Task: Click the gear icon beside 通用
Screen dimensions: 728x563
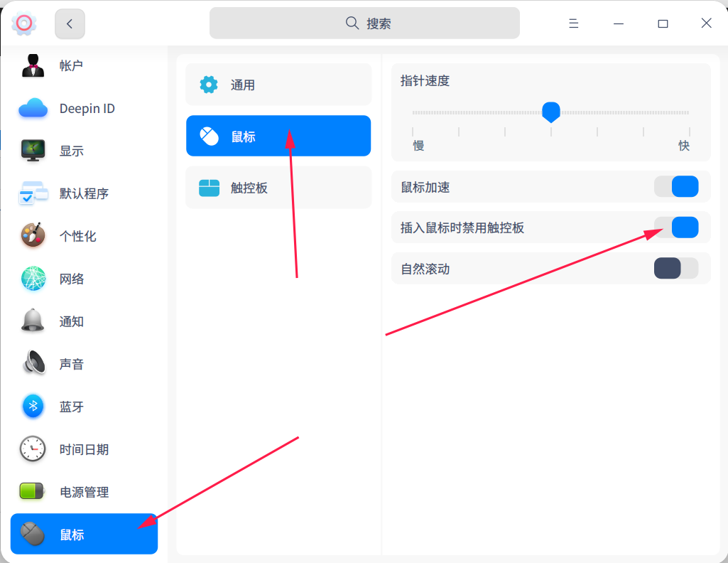Action: pyautogui.click(x=209, y=85)
